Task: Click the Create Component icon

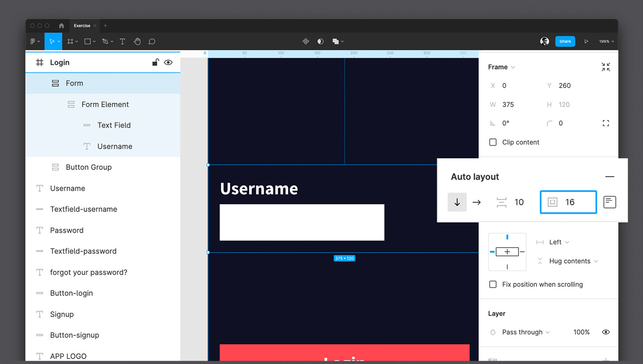Action: click(x=306, y=41)
